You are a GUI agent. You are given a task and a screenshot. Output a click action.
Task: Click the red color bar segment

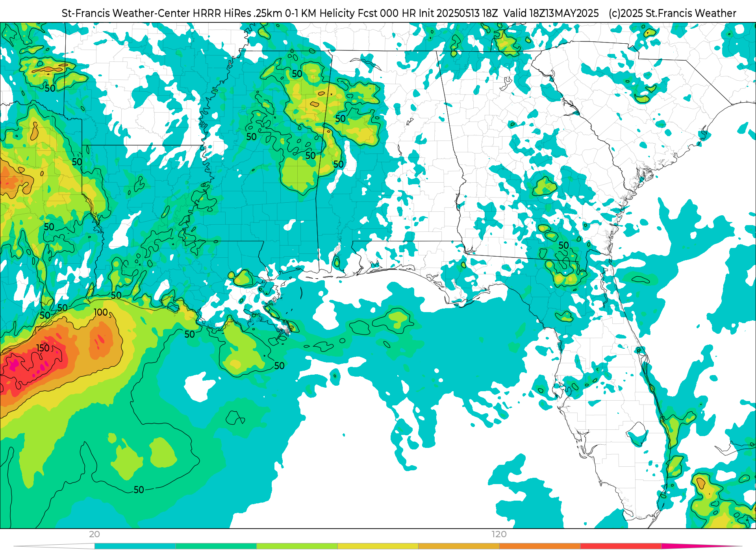[621, 546]
